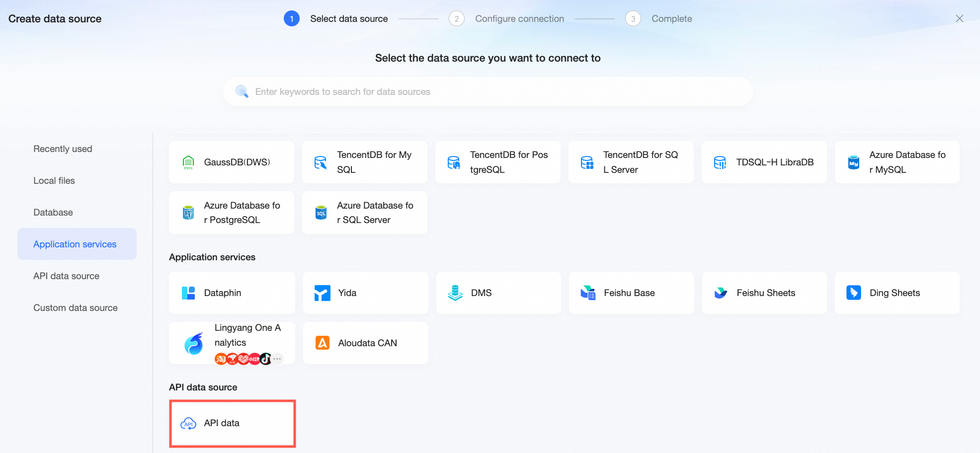Viewport: 980px width, 453px height.
Task: Focus the data source keyword search field
Action: [488, 91]
